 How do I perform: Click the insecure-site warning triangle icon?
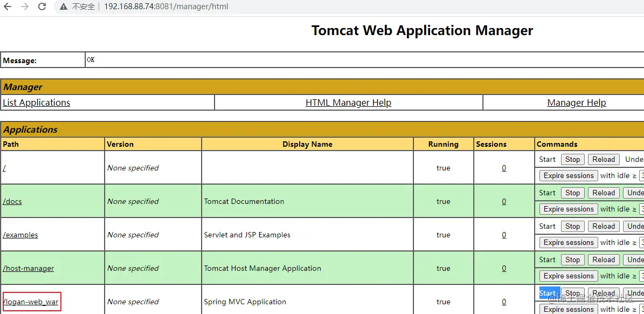coord(63,6)
